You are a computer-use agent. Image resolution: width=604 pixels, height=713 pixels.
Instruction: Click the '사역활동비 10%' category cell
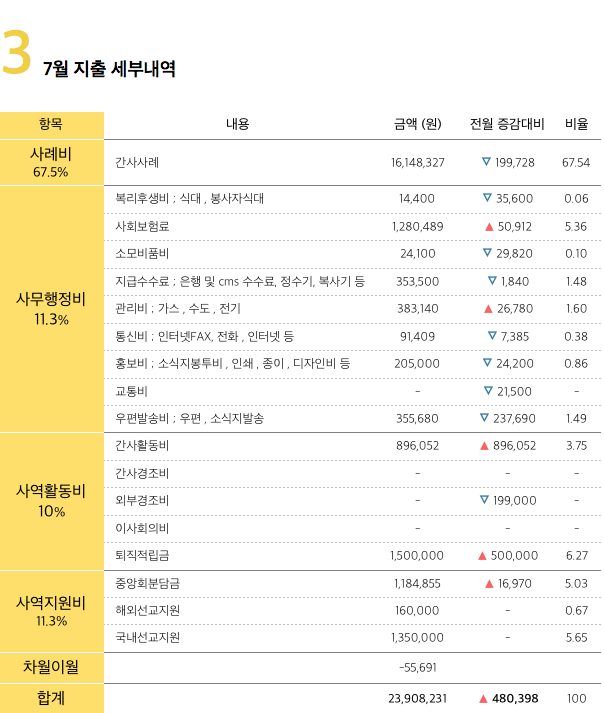pos(51,501)
